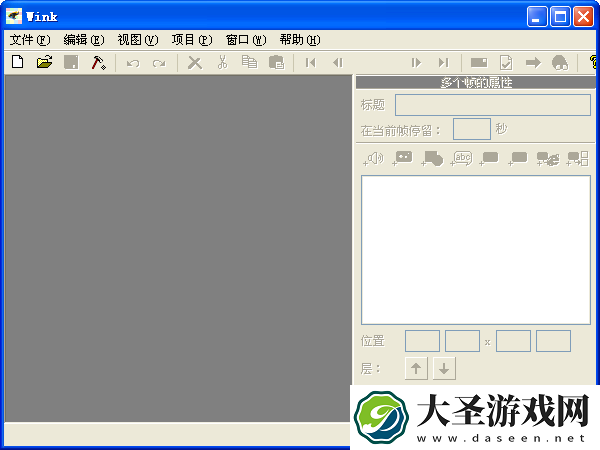Image resolution: width=600 pixels, height=450 pixels.
Task: Click the redo arrow icon
Action: [159, 63]
